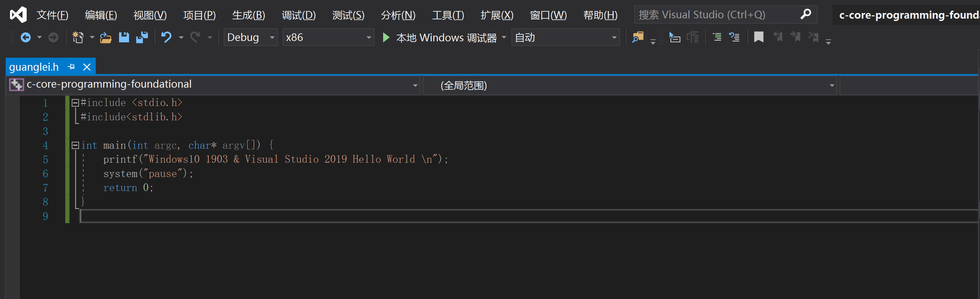
Task: Open the toolbar overflow after find in files
Action: tap(653, 42)
